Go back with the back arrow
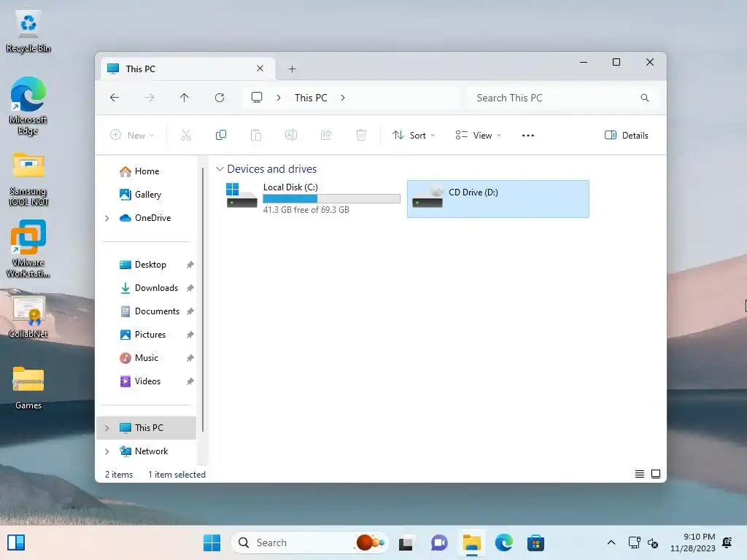Image resolution: width=747 pixels, height=560 pixels. (x=115, y=98)
